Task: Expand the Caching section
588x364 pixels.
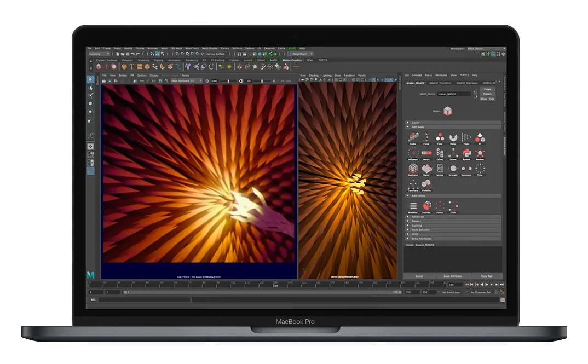Action: tap(453, 226)
